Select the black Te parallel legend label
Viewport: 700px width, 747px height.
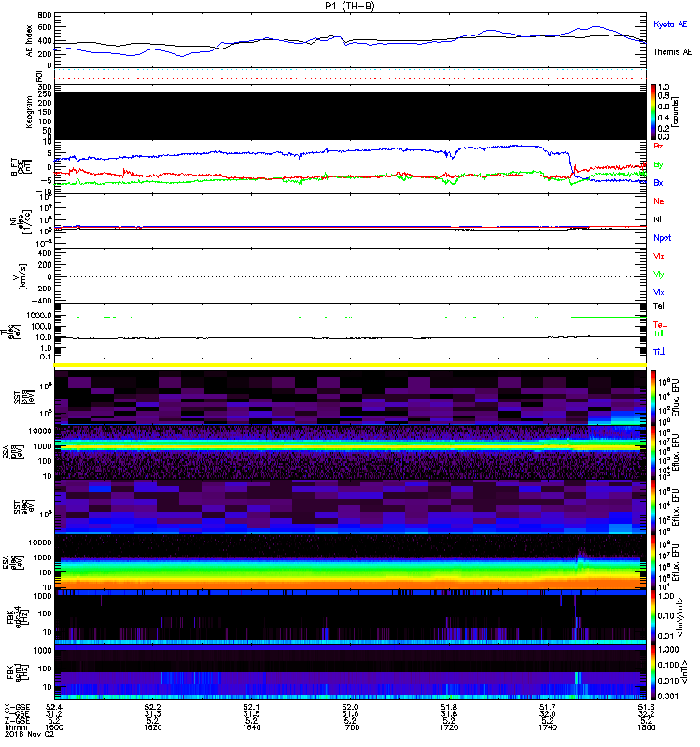(660, 306)
